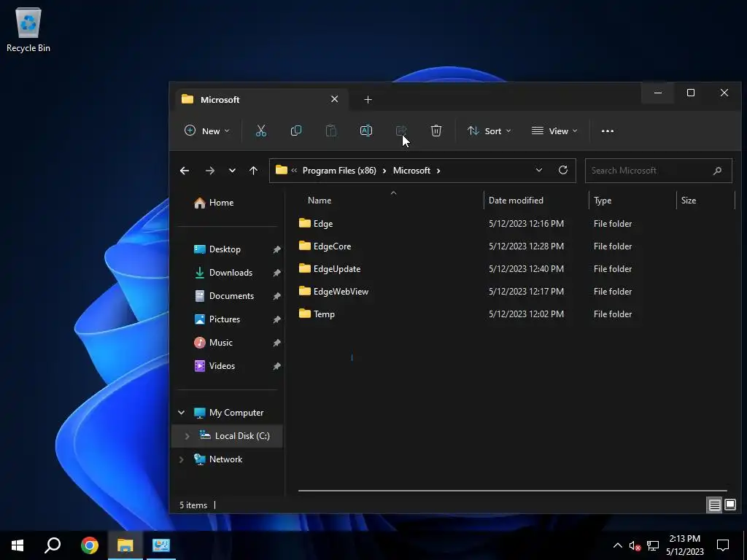Unpin Desktop using its pin icon
This screenshot has width=747, height=560.
[x=276, y=249]
